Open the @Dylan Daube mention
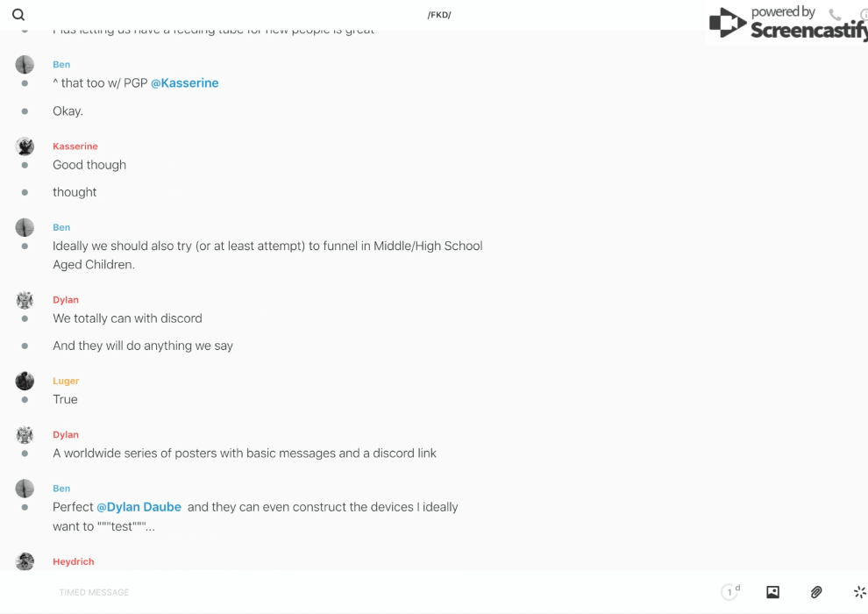 (x=139, y=507)
